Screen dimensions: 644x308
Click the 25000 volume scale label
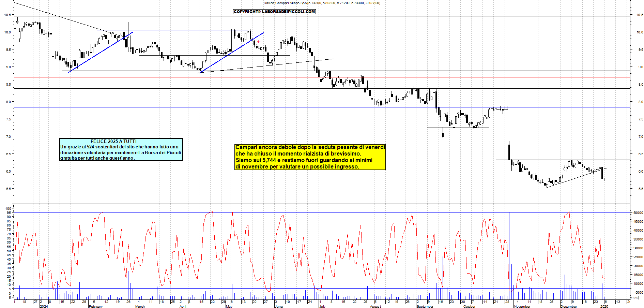638,257
